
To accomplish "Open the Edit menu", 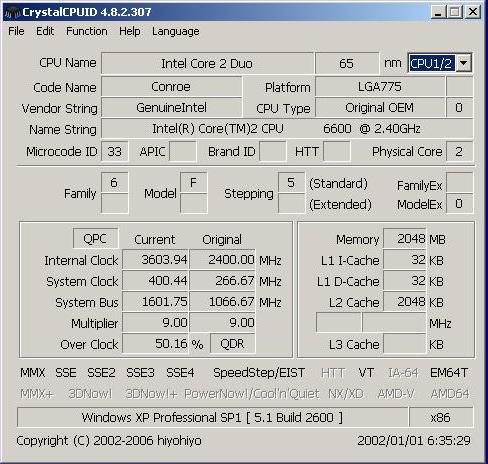I will 45,31.
